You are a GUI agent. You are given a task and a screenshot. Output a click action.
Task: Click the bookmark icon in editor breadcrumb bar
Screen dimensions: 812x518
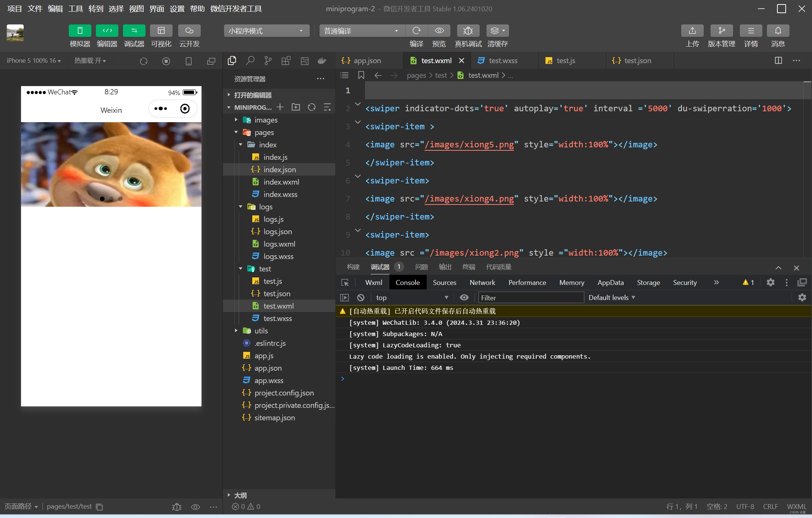tap(361, 75)
